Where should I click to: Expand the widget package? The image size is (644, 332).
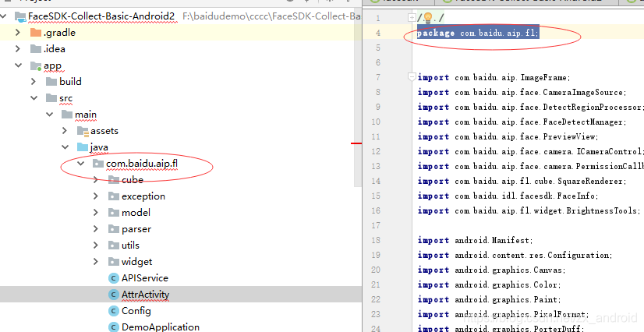pyautogui.click(x=96, y=262)
